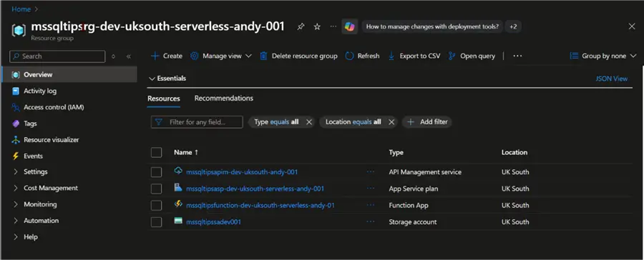Click the Events lightning bolt icon
Screen dimensions: 644x260
coord(16,156)
